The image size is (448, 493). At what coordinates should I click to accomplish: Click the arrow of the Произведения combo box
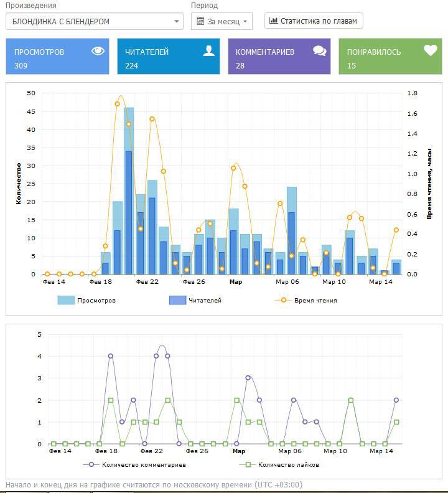177,21
